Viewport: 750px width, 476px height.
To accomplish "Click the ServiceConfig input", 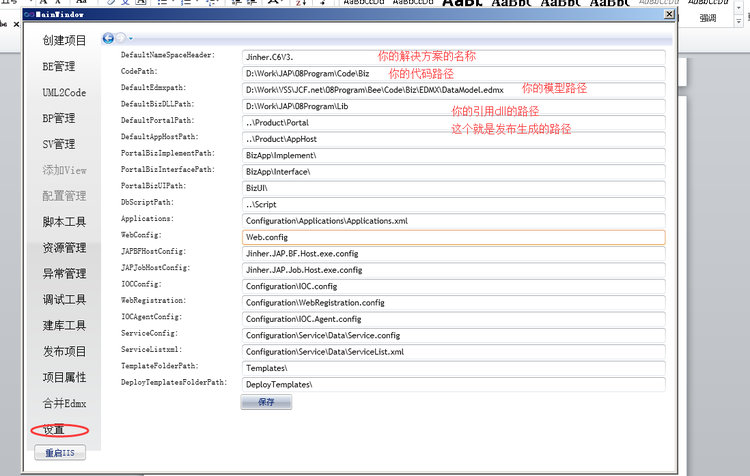I will click(x=453, y=335).
